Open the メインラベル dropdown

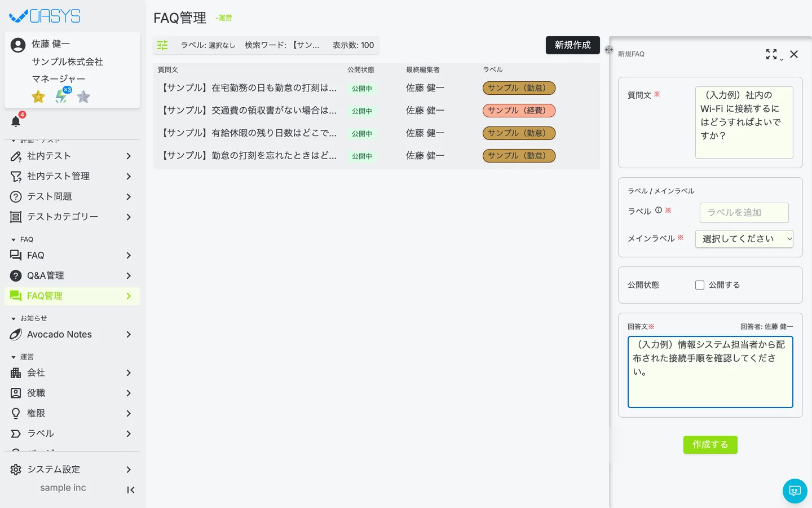(744, 239)
